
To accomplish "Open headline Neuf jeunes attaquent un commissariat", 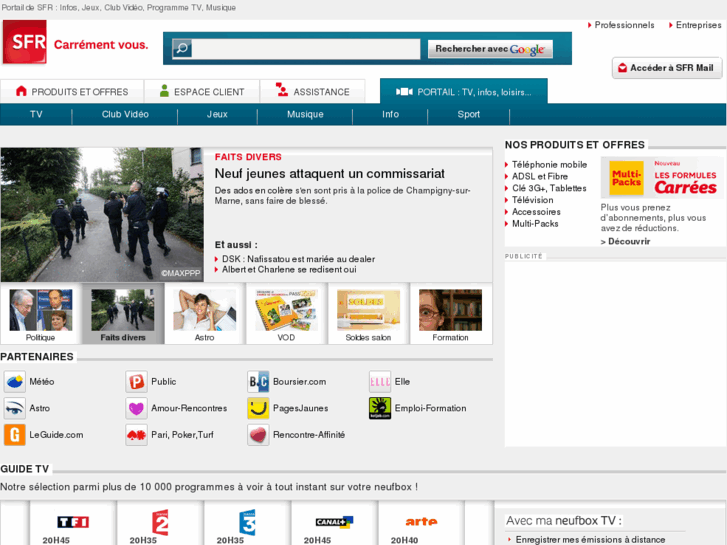I will [x=329, y=173].
